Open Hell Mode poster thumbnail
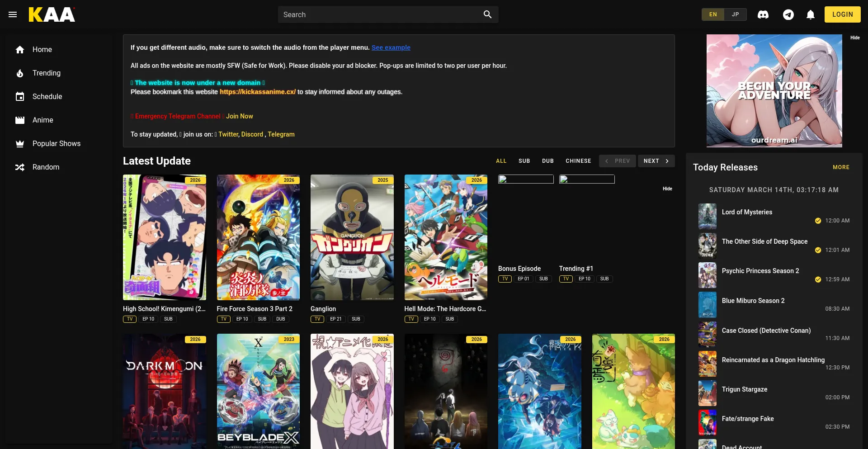868x449 pixels. (446, 237)
